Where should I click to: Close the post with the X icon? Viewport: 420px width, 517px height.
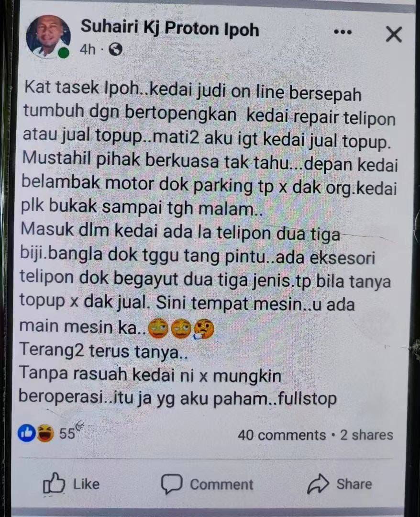[x=394, y=34]
